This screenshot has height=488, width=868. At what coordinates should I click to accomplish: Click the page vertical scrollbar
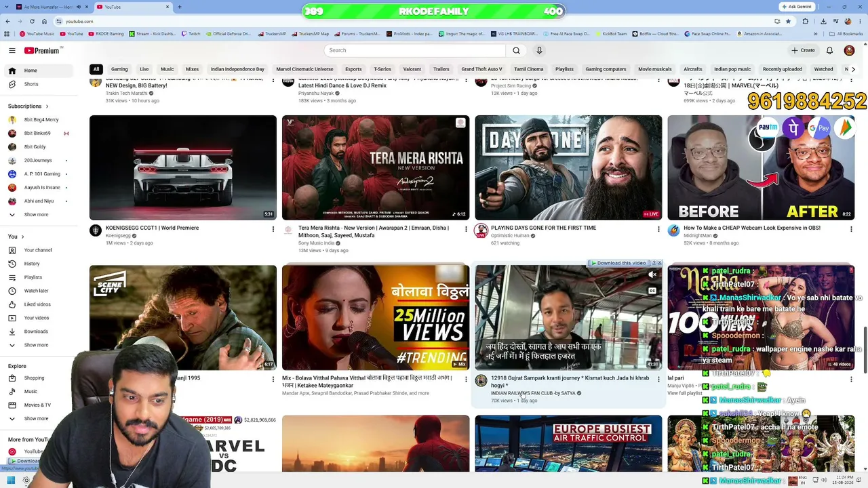(865, 349)
